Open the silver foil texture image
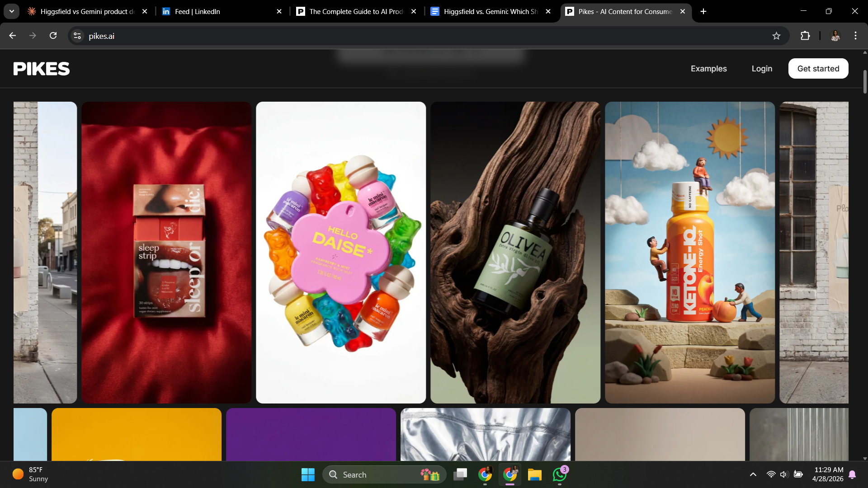The width and height of the screenshot is (868, 488). pyautogui.click(x=486, y=435)
